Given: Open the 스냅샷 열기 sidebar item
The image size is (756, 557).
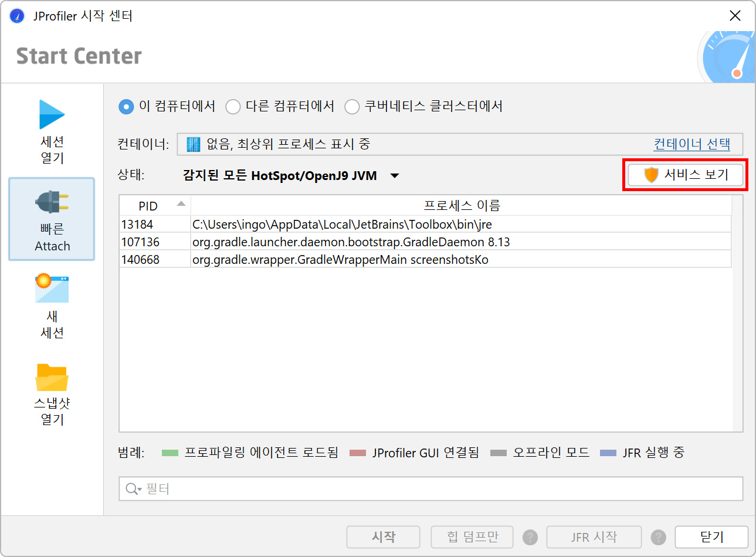Looking at the screenshot, I should point(52,393).
